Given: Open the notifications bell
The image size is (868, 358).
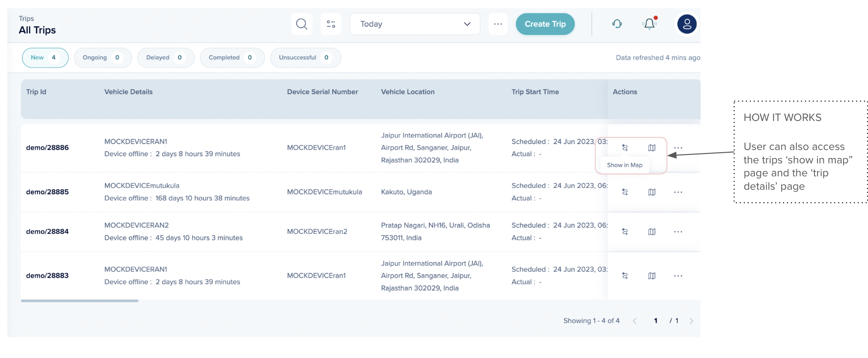Looking at the screenshot, I should pos(649,24).
